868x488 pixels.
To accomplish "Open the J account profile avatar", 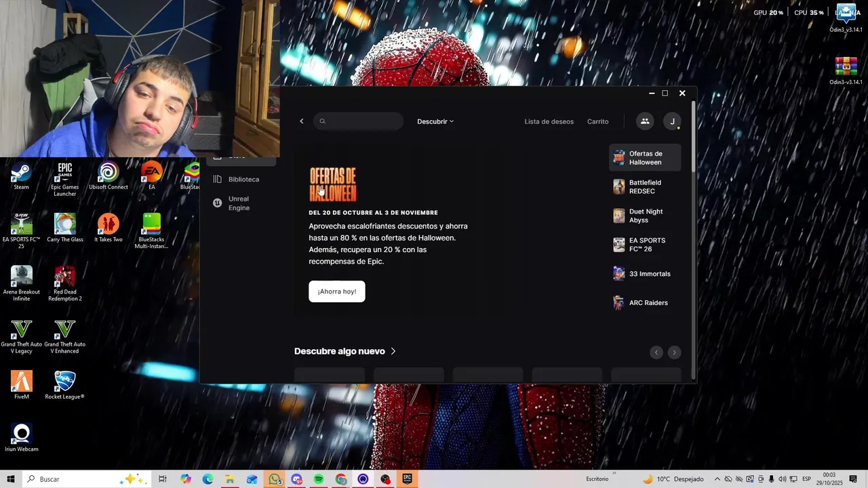I will [672, 121].
